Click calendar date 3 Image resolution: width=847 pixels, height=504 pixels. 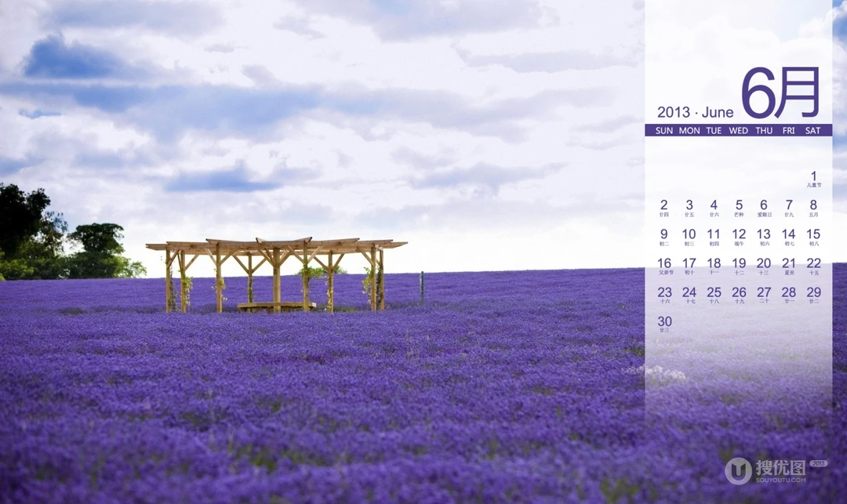(689, 208)
